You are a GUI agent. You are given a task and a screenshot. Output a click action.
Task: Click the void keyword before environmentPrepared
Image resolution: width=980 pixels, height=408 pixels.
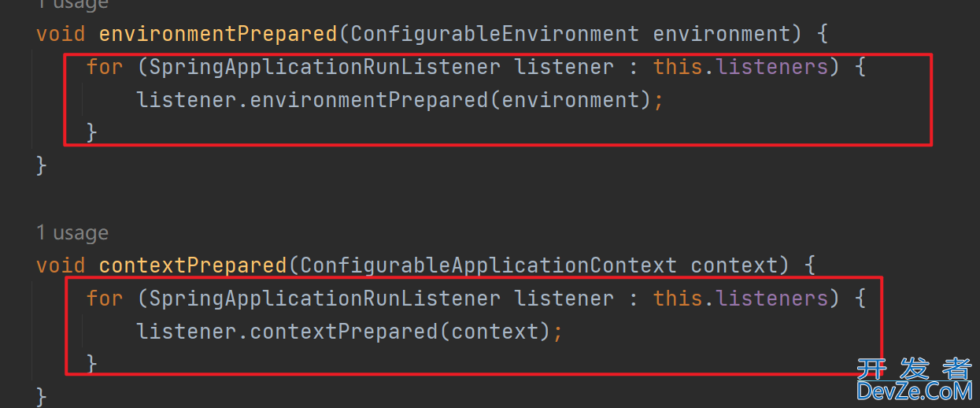(61, 34)
